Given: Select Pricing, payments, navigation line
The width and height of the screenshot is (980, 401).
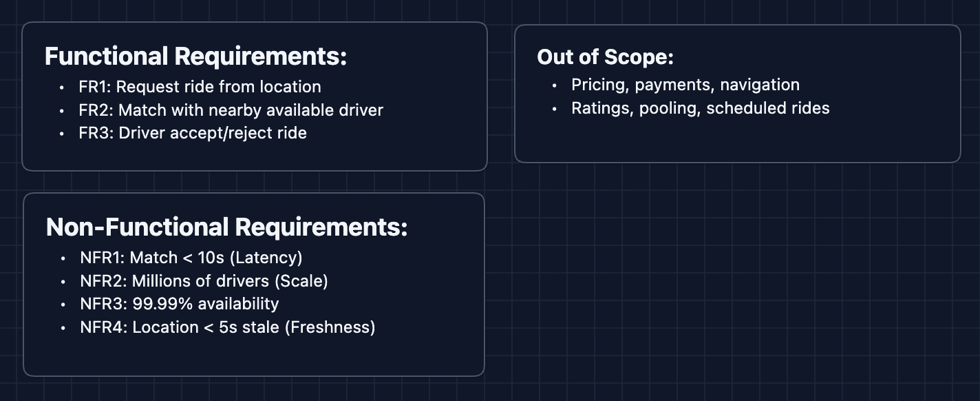Looking at the screenshot, I should [685, 85].
